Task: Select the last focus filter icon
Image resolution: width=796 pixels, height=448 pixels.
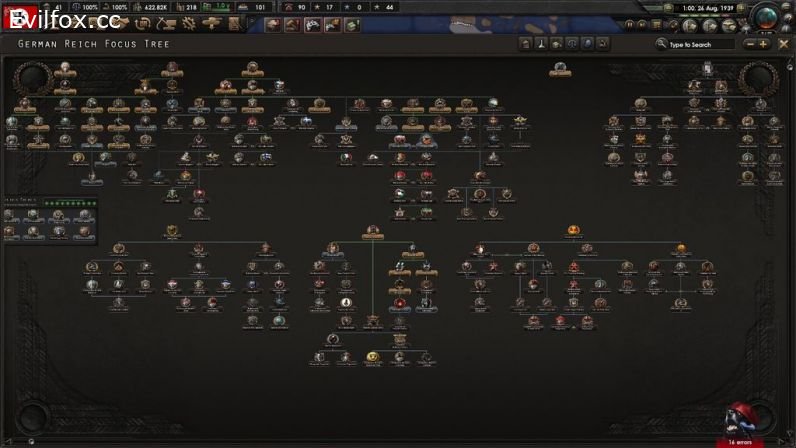Action: coord(603,44)
